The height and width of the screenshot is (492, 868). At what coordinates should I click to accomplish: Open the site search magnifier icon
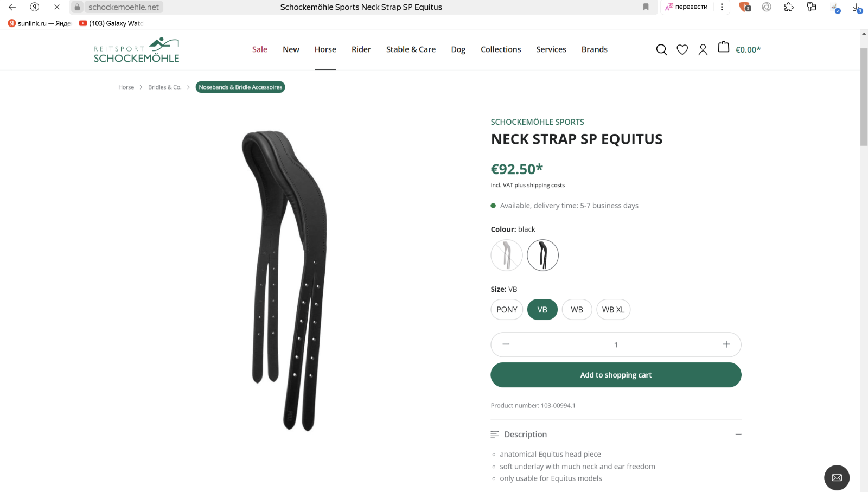click(x=661, y=50)
